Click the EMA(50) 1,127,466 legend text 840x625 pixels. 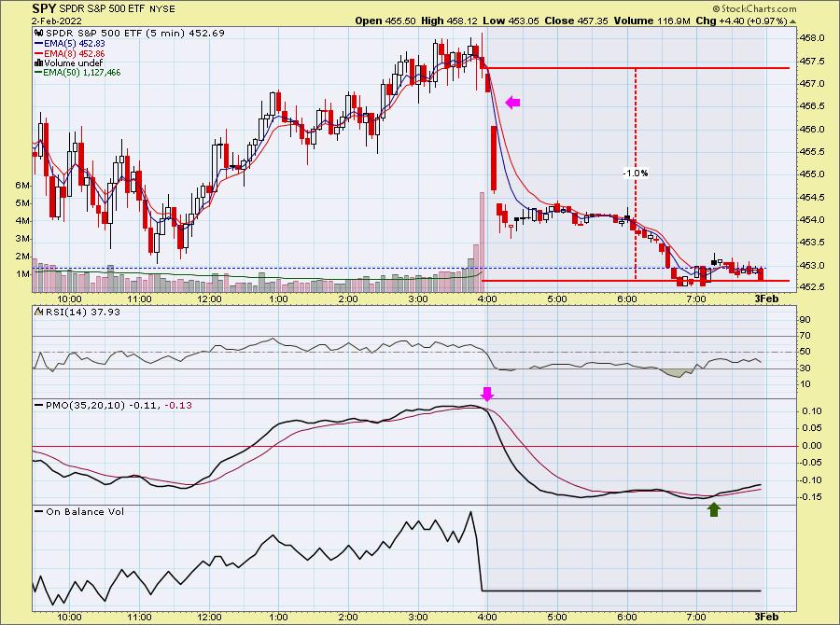tap(82, 73)
